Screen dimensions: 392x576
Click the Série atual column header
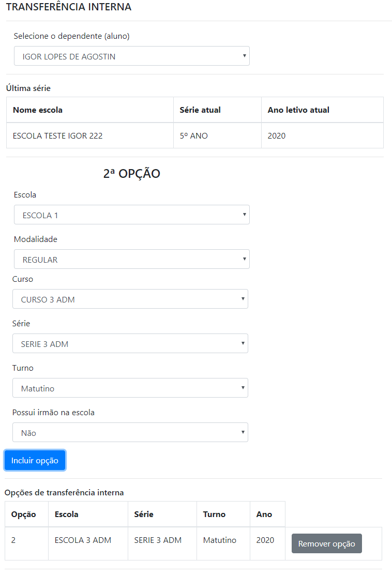coord(200,110)
